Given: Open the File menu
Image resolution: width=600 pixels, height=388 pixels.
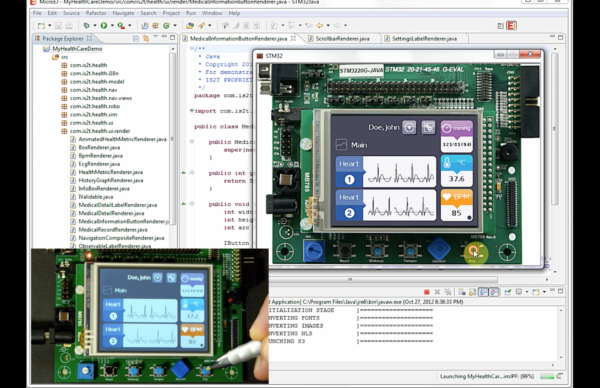Looking at the screenshot, I should [x=37, y=13].
